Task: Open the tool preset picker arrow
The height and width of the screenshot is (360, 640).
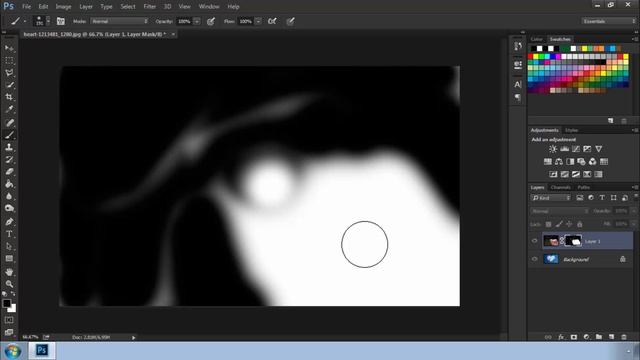Action: (24, 21)
